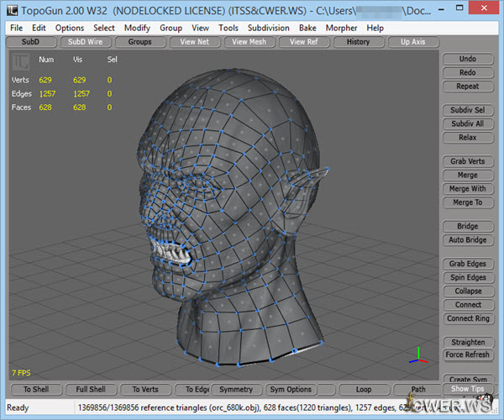Click the Spin Edges button
Image resolution: width=504 pixels, height=420 pixels.
click(467, 278)
